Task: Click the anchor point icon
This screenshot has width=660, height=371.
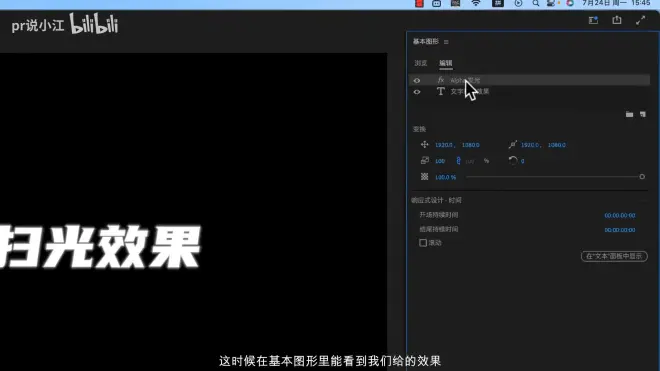Action: click(512, 144)
